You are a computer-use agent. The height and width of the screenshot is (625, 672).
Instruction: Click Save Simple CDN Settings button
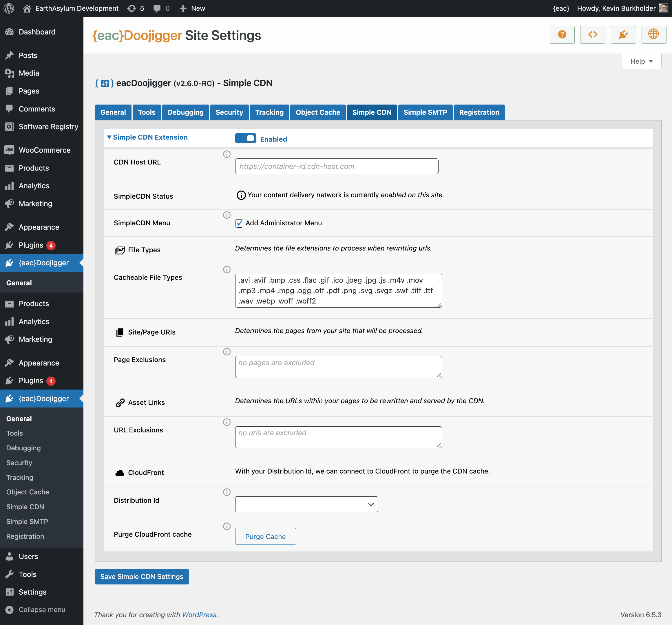click(142, 577)
